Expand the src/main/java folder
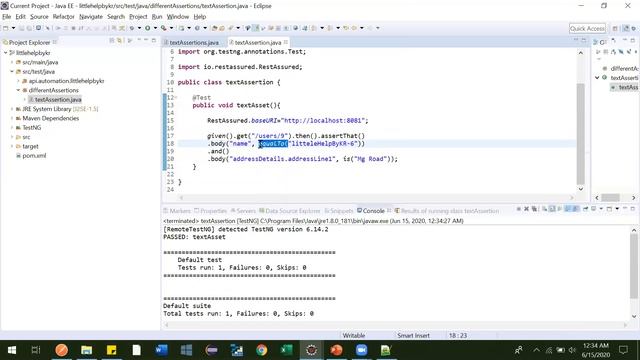The width and height of the screenshot is (640, 360). [12, 62]
